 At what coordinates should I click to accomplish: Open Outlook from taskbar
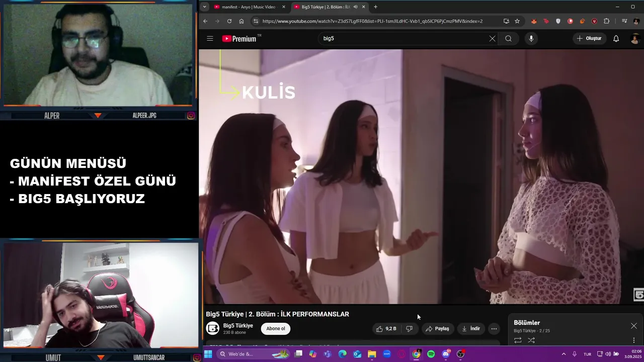point(357,354)
